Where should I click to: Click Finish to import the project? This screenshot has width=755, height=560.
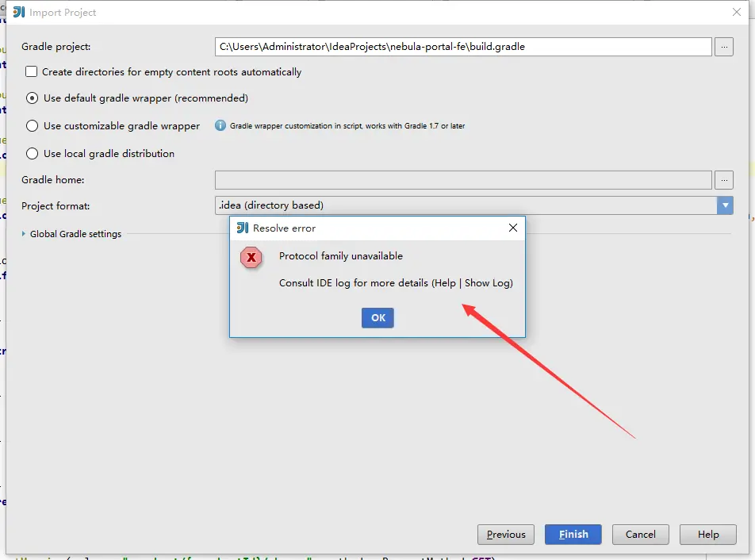[573, 535]
